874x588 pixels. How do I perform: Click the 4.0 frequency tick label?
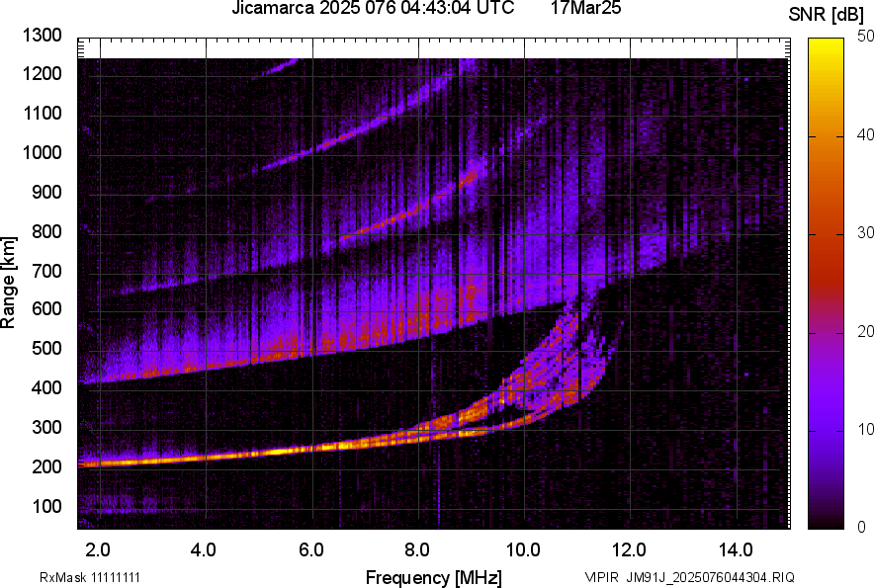click(203, 550)
